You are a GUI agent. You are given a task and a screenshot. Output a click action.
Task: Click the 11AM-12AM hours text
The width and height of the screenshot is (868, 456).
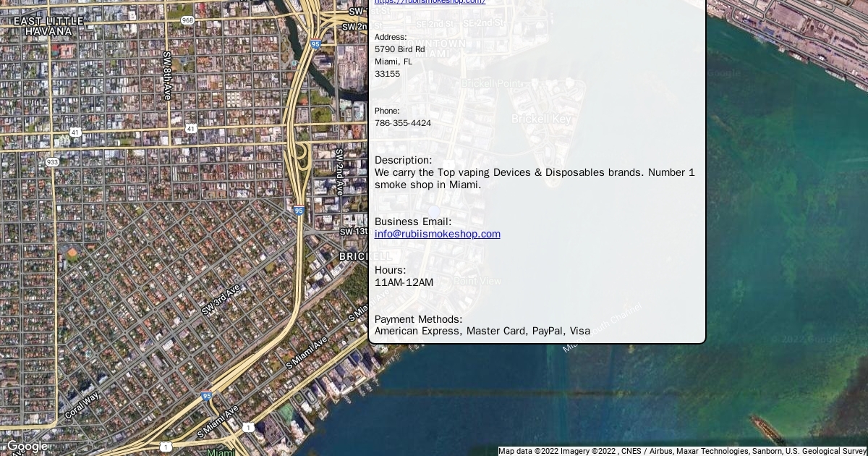pos(404,282)
